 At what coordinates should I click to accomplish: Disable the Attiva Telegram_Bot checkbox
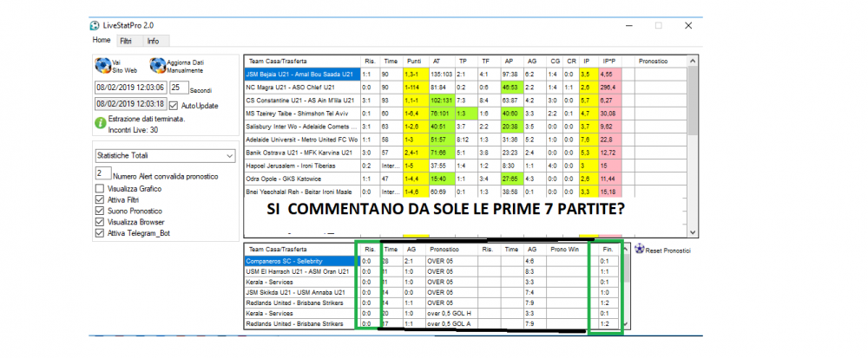(99, 232)
